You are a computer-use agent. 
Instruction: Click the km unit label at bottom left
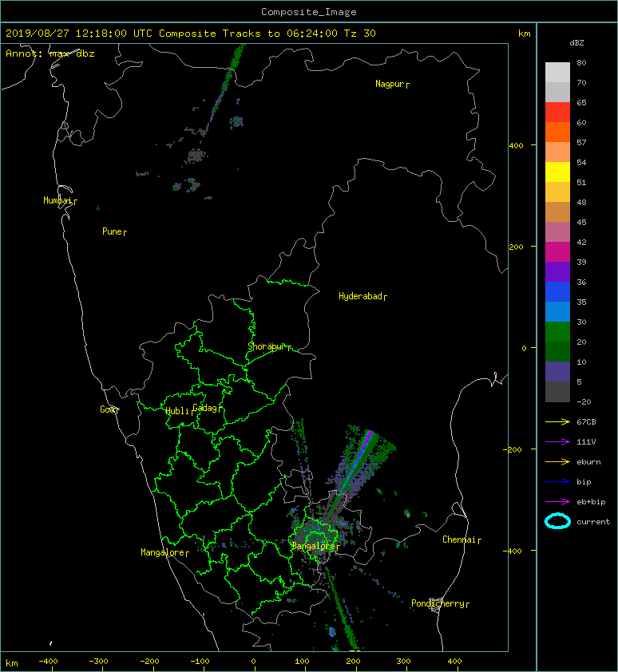(x=12, y=663)
